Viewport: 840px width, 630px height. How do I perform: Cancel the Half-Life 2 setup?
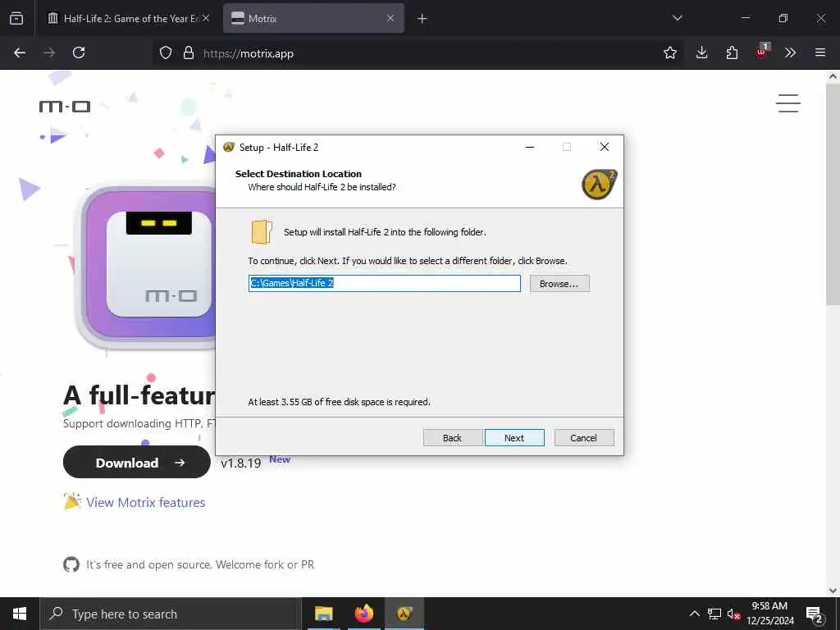pyautogui.click(x=584, y=438)
